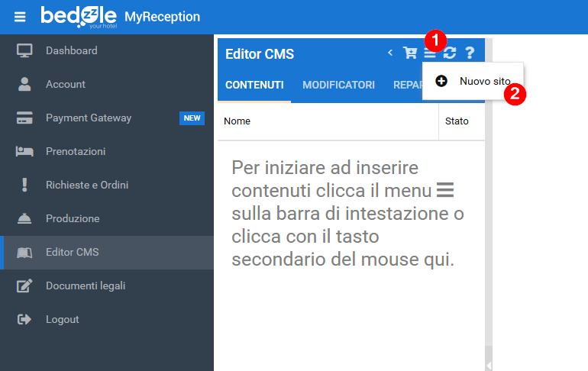Click the Account person icon in sidebar
This screenshot has height=371, width=588.
[24, 85]
